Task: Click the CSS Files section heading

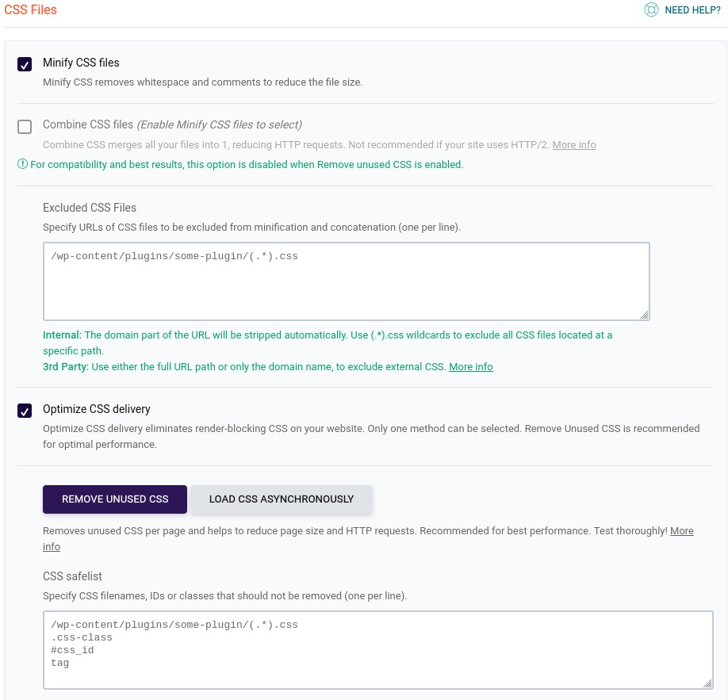Action: pyautogui.click(x=30, y=10)
